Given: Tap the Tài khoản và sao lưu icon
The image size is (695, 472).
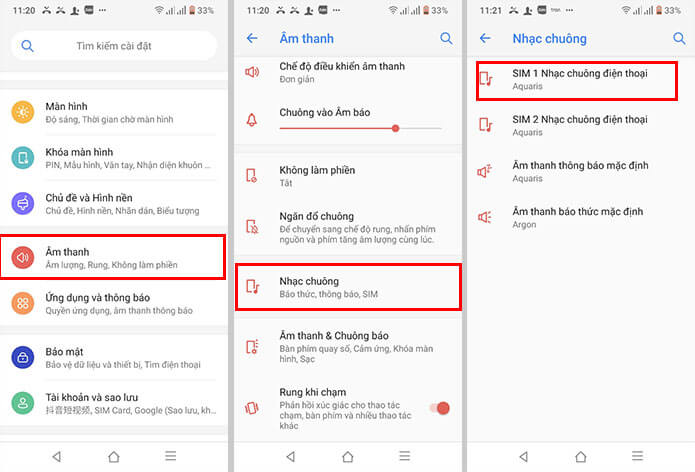Looking at the screenshot, I should [x=22, y=403].
